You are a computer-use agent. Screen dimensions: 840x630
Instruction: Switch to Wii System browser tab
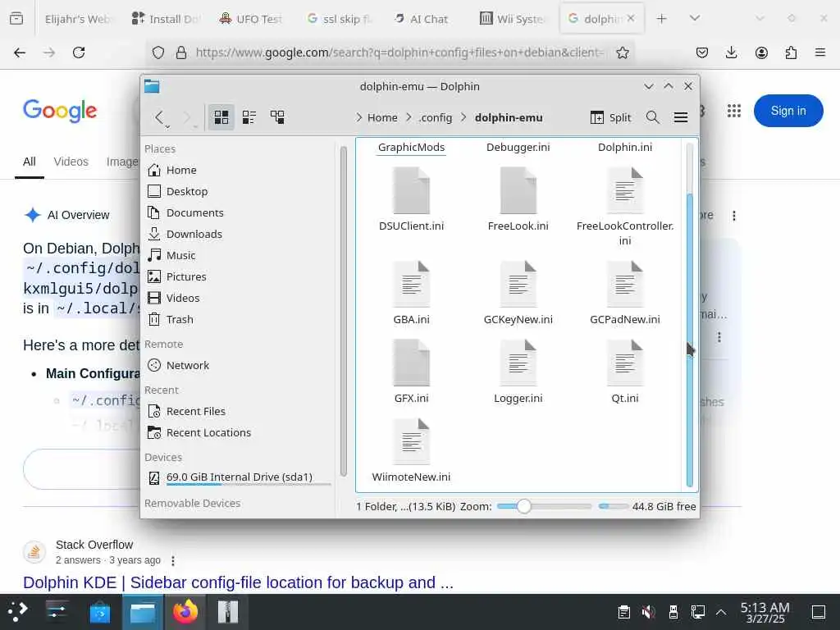(x=514, y=19)
